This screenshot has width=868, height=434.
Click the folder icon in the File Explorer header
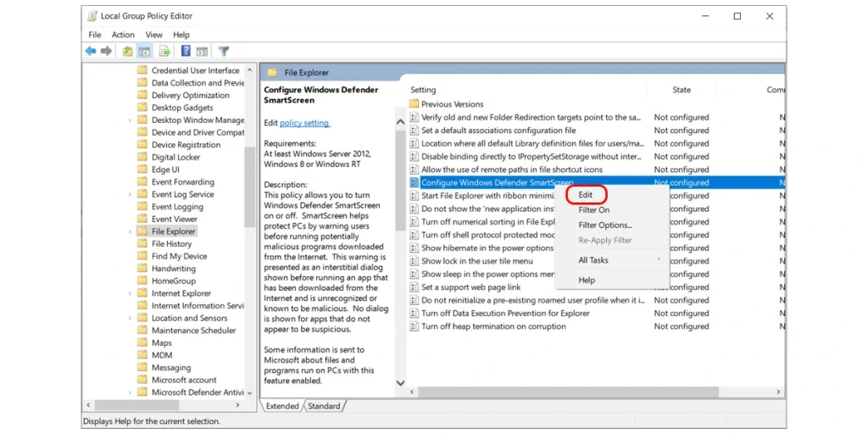click(272, 73)
